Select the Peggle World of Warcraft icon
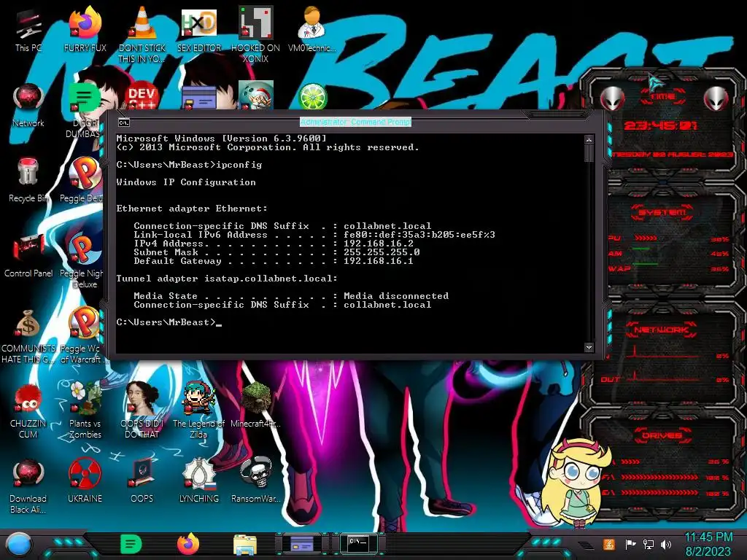This screenshot has width=747, height=560. (x=83, y=335)
